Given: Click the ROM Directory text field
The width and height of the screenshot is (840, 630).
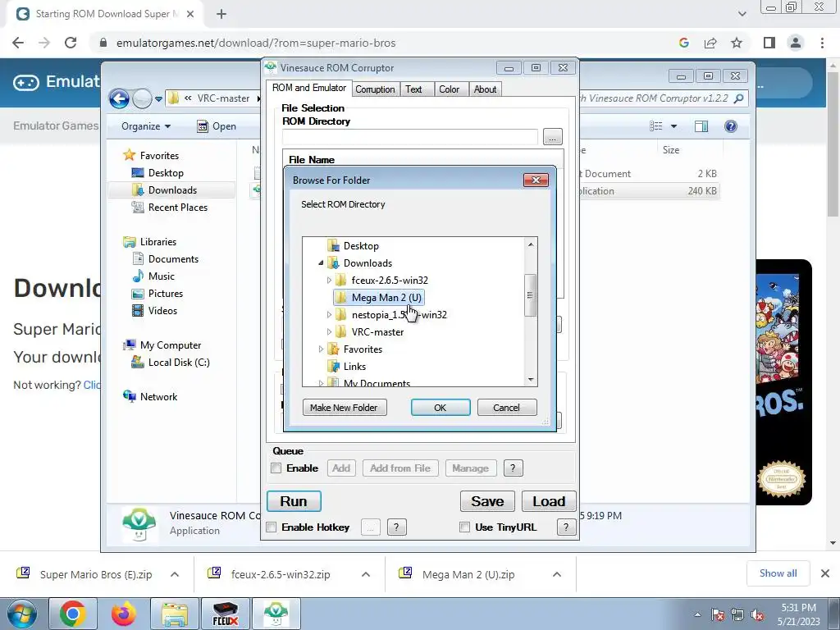Looking at the screenshot, I should [x=410, y=137].
